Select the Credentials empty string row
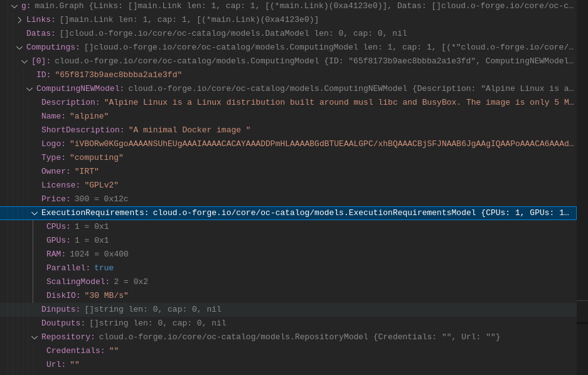Screen dimensions: 588x375 (x=82, y=351)
